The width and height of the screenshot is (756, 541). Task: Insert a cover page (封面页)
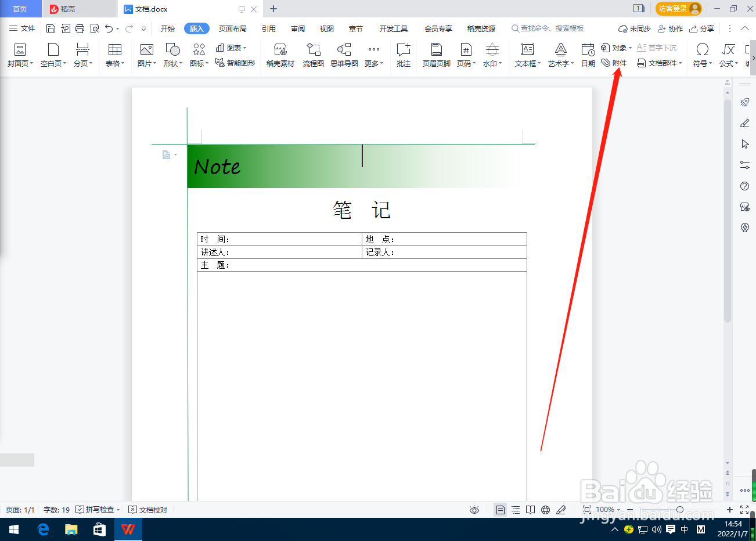point(20,55)
